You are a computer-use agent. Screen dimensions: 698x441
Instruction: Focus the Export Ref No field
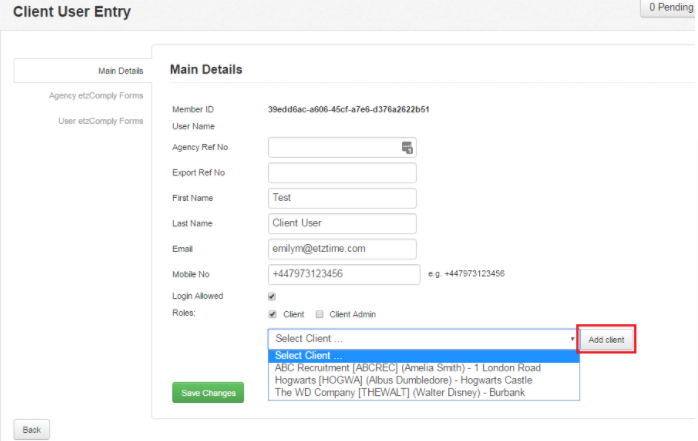342,173
